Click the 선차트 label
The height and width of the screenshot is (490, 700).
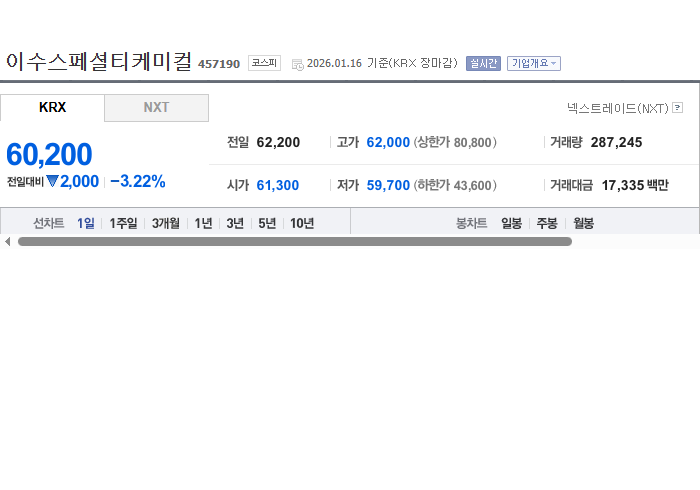coord(49,223)
